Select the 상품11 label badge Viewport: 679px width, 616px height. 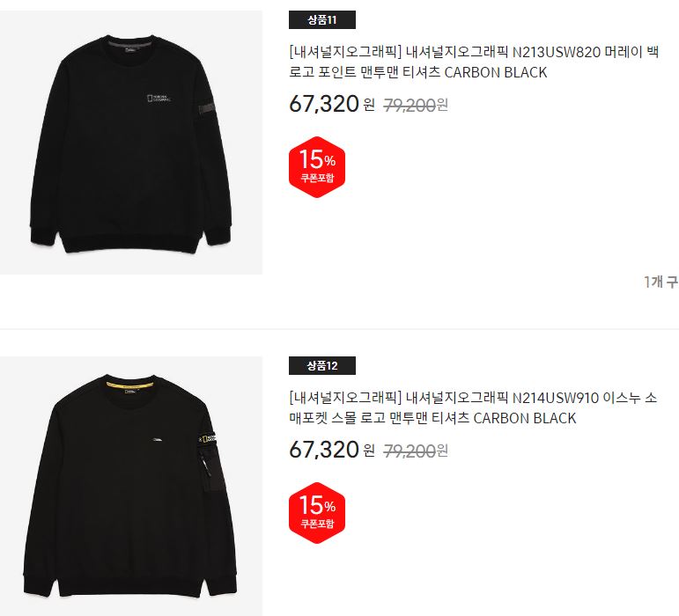[322, 20]
